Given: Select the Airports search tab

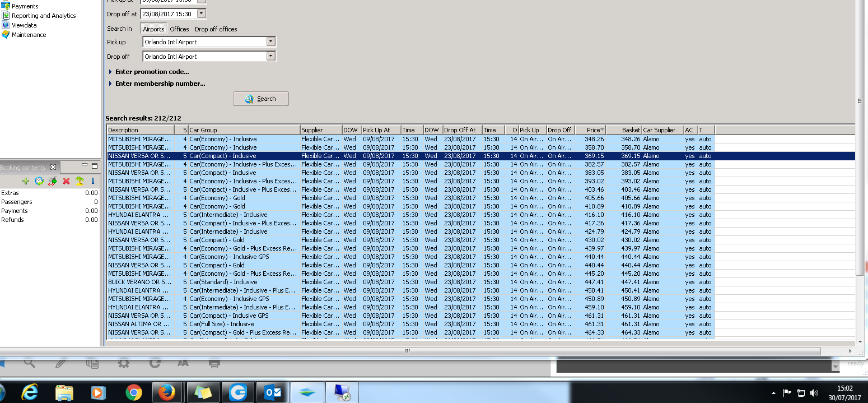Looking at the screenshot, I should click(x=153, y=29).
